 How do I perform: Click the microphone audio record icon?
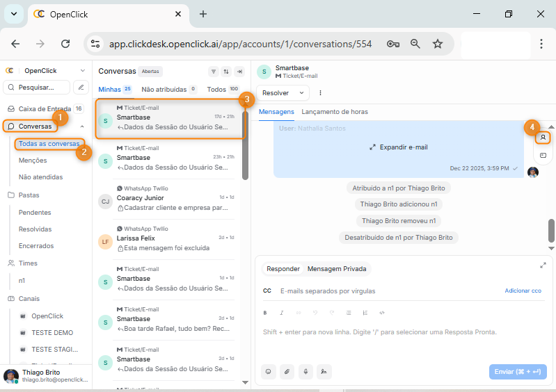(x=305, y=372)
